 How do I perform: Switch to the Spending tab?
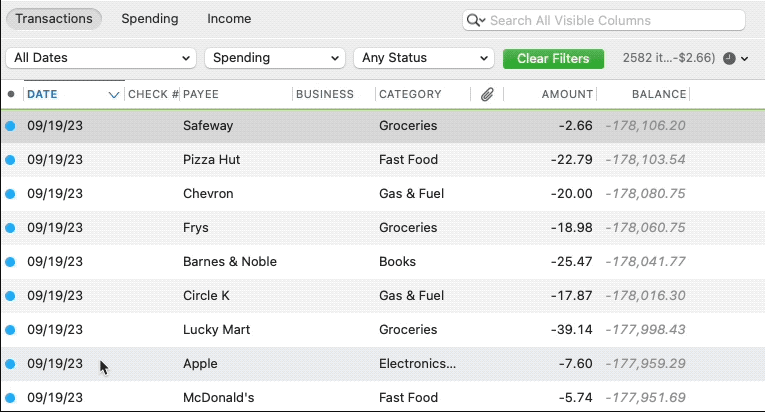[x=150, y=19]
